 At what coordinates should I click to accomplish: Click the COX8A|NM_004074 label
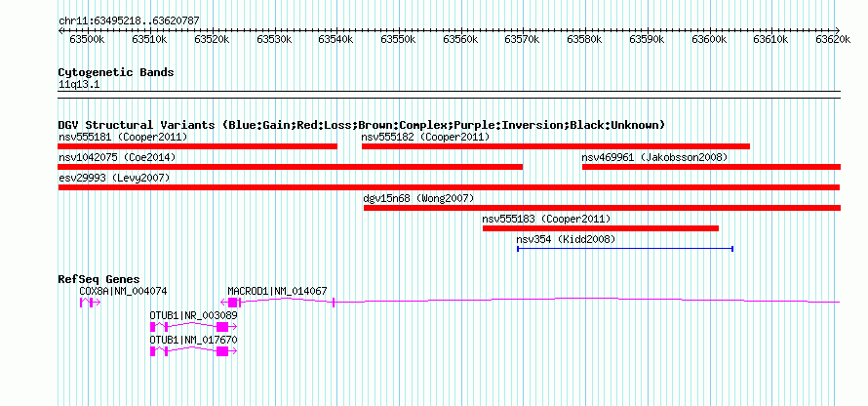124,291
